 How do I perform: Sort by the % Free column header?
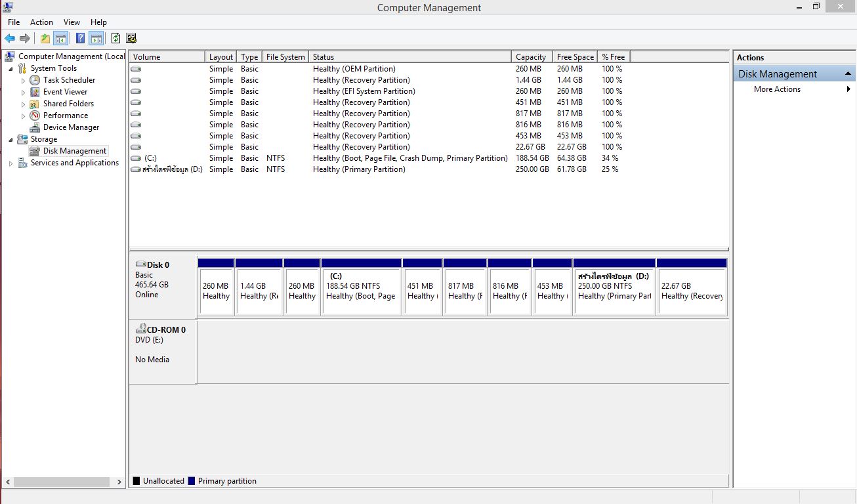pos(614,57)
